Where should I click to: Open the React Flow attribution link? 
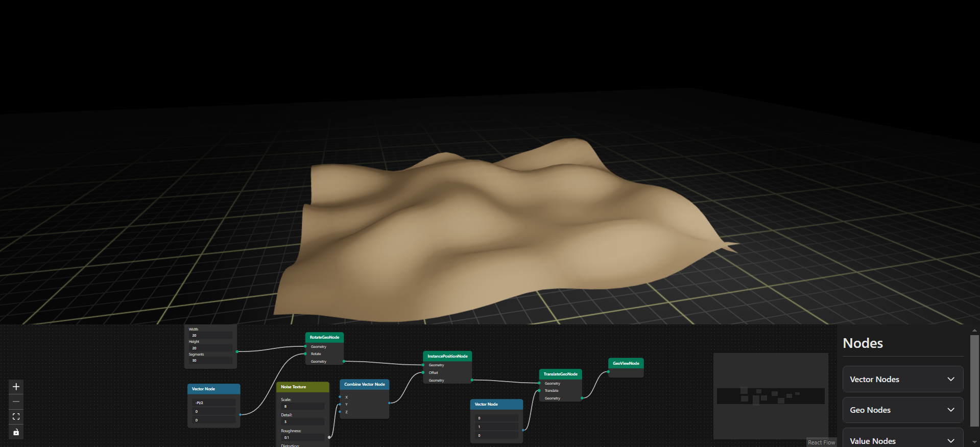[x=821, y=442]
